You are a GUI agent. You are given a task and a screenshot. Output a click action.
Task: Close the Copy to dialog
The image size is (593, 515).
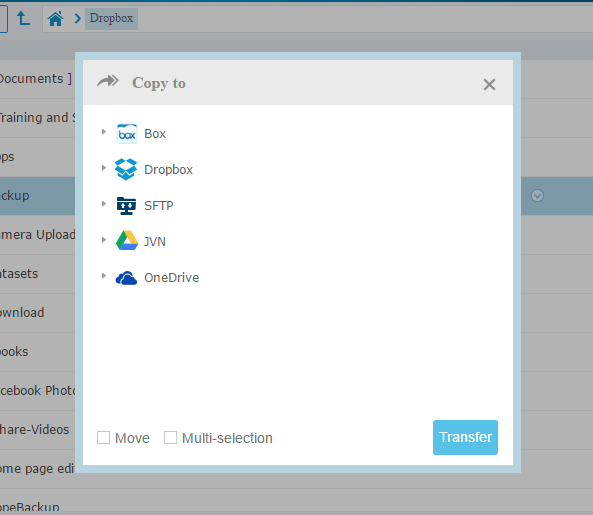(489, 84)
